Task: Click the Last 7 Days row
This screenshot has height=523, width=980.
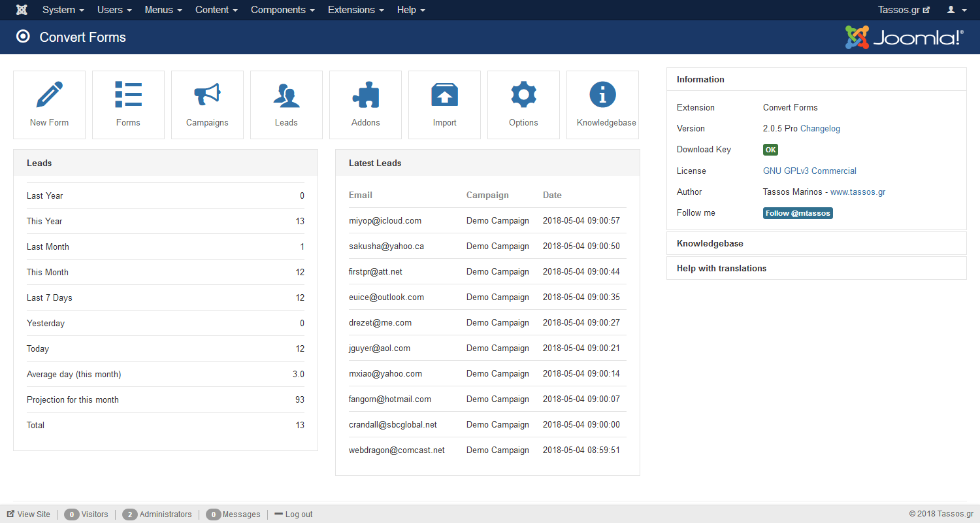Action: pyautogui.click(x=165, y=297)
